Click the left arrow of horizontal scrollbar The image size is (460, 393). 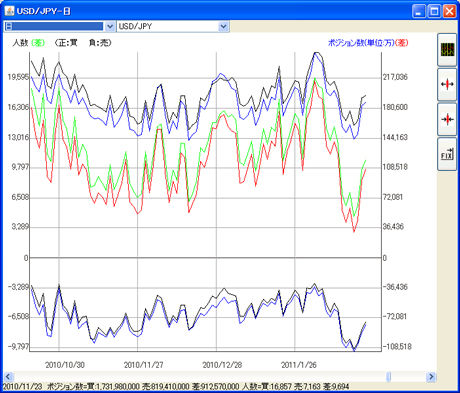point(8,377)
